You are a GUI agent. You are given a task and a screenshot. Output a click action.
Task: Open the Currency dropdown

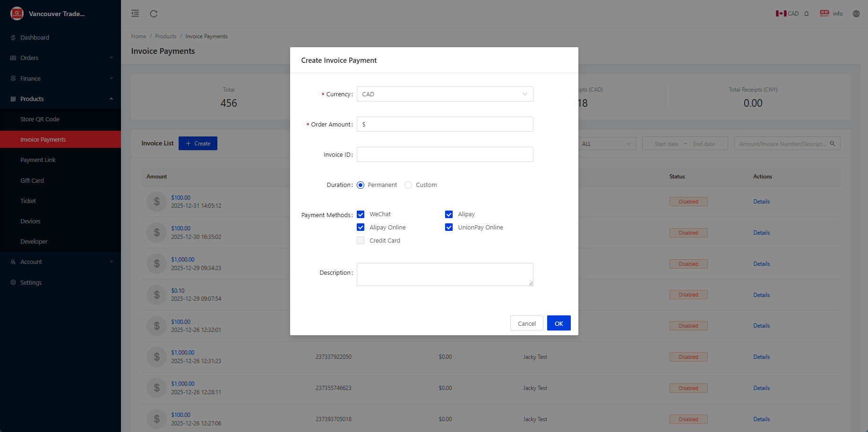click(x=445, y=94)
